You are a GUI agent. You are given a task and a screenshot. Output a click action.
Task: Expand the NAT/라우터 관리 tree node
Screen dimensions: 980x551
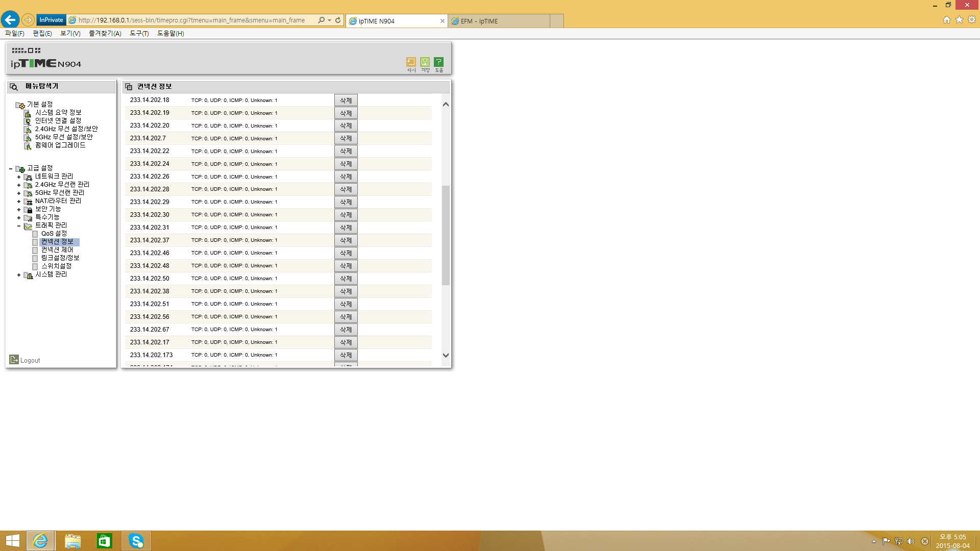(x=19, y=202)
